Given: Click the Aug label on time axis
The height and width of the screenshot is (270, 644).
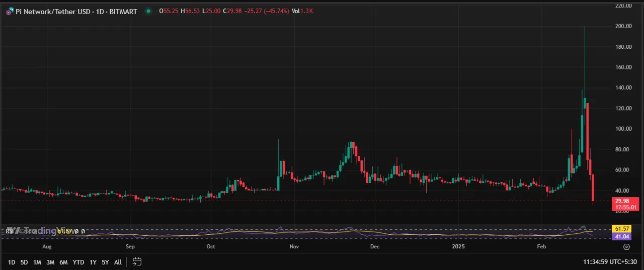Looking at the screenshot, I should (47, 247).
